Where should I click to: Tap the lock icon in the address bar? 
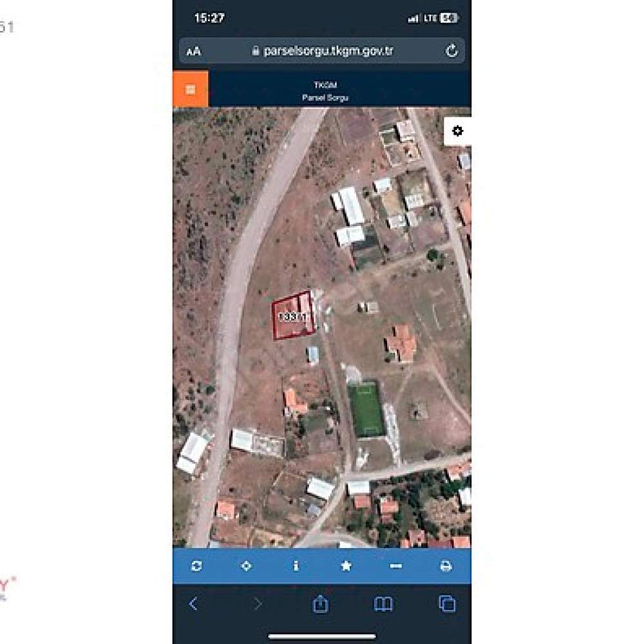point(256,51)
